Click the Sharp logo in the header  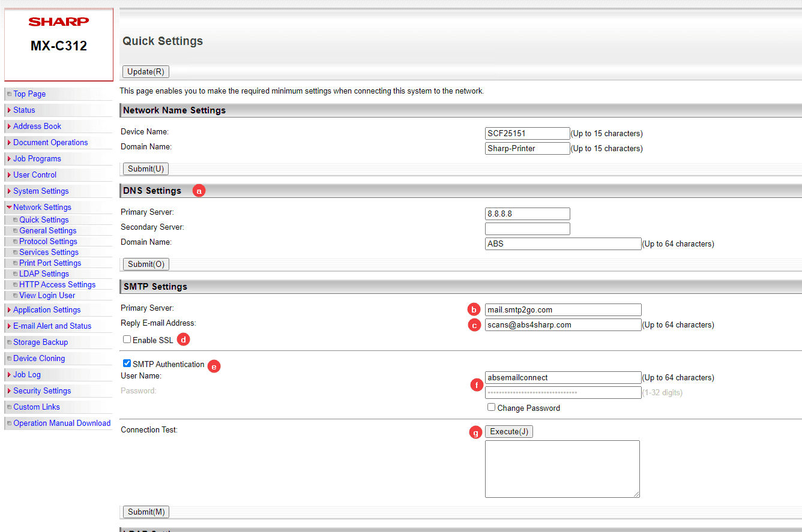click(x=58, y=22)
